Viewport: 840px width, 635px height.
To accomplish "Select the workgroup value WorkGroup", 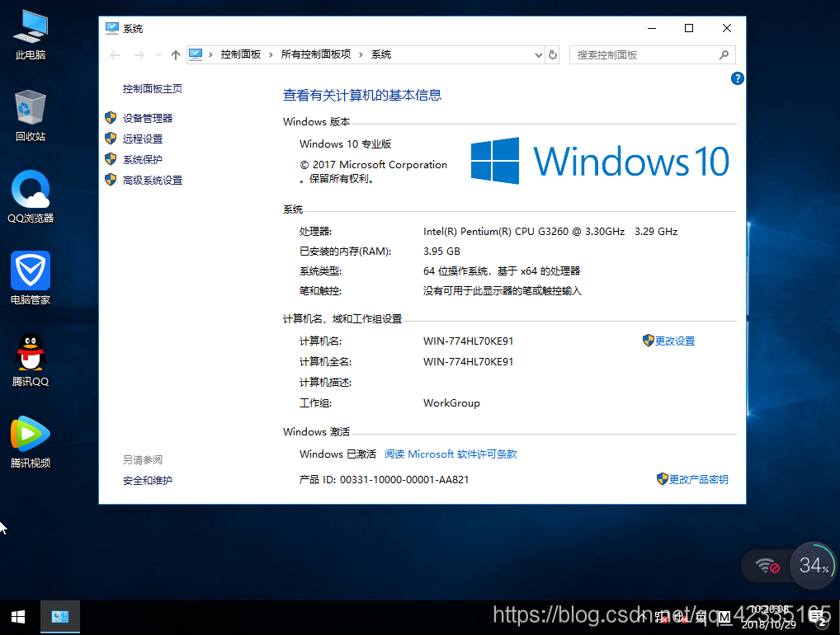I will click(x=451, y=403).
